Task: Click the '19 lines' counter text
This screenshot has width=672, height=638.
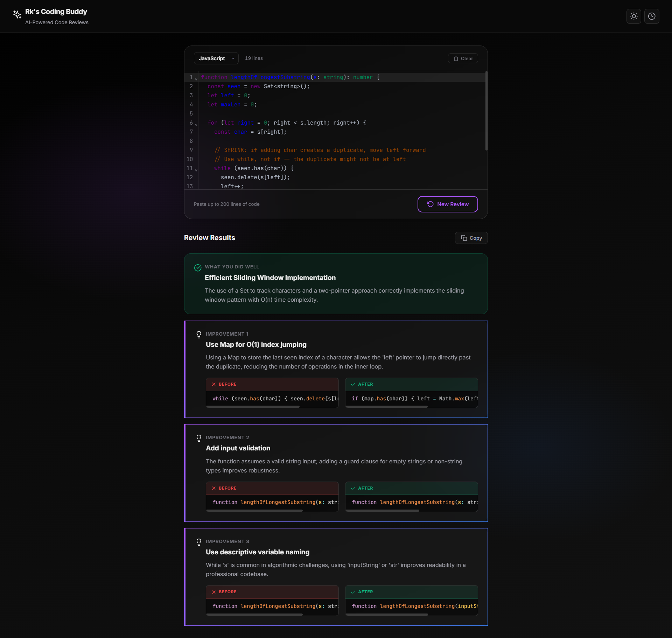Action: point(254,58)
